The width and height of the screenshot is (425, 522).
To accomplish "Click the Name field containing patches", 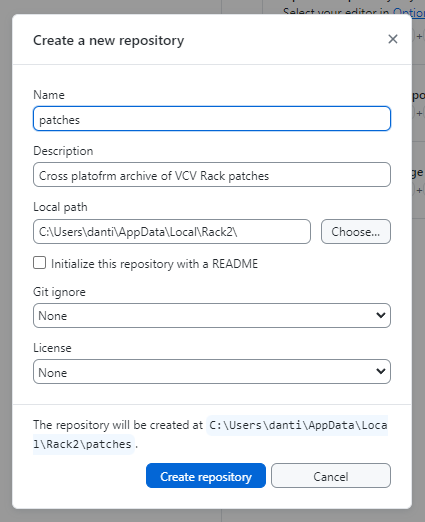I will click(212, 119).
